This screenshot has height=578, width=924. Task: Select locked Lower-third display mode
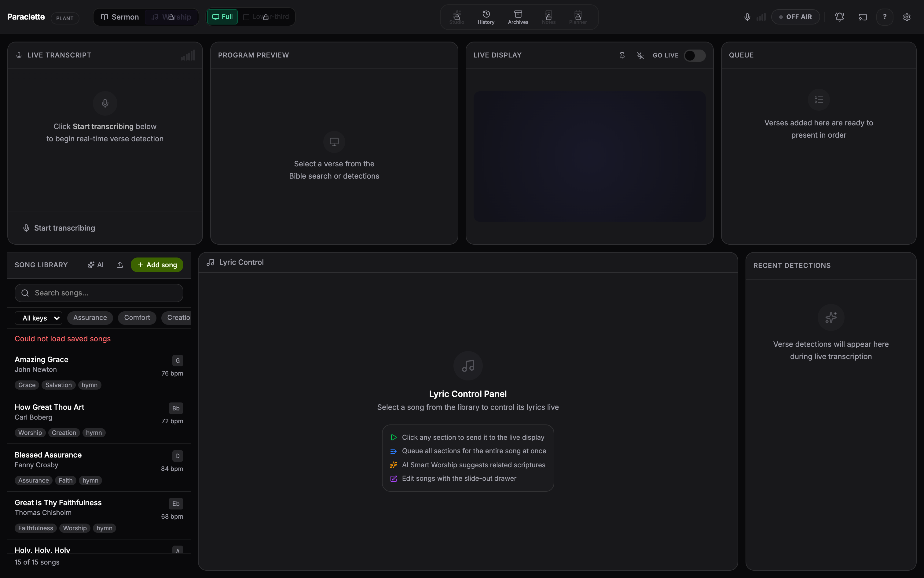click(x=266, y=17)
